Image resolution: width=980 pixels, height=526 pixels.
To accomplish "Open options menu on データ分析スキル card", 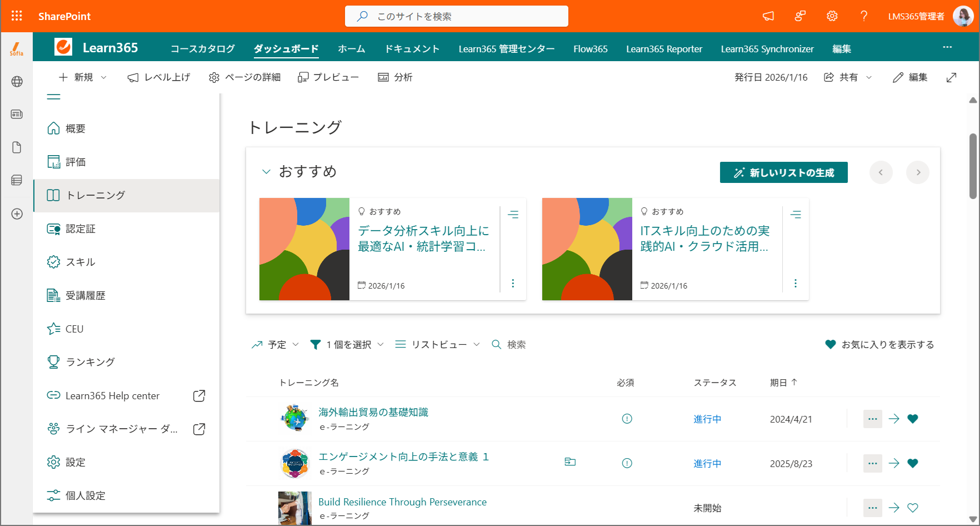I will (x=513, y=284).
